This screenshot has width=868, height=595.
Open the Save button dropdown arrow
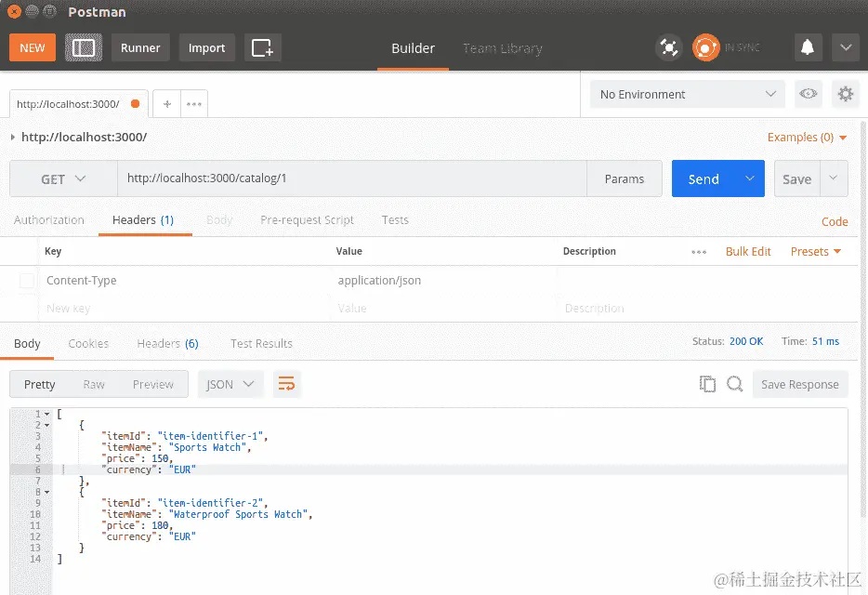pos(833,178)
